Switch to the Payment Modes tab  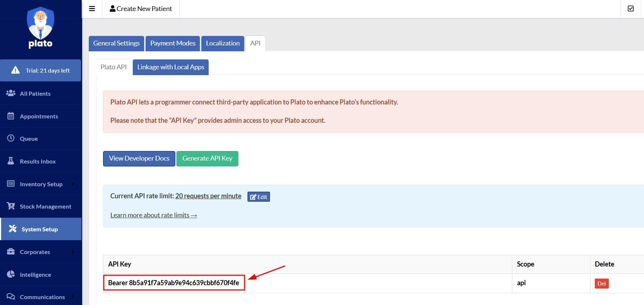[x=173, y=43]
